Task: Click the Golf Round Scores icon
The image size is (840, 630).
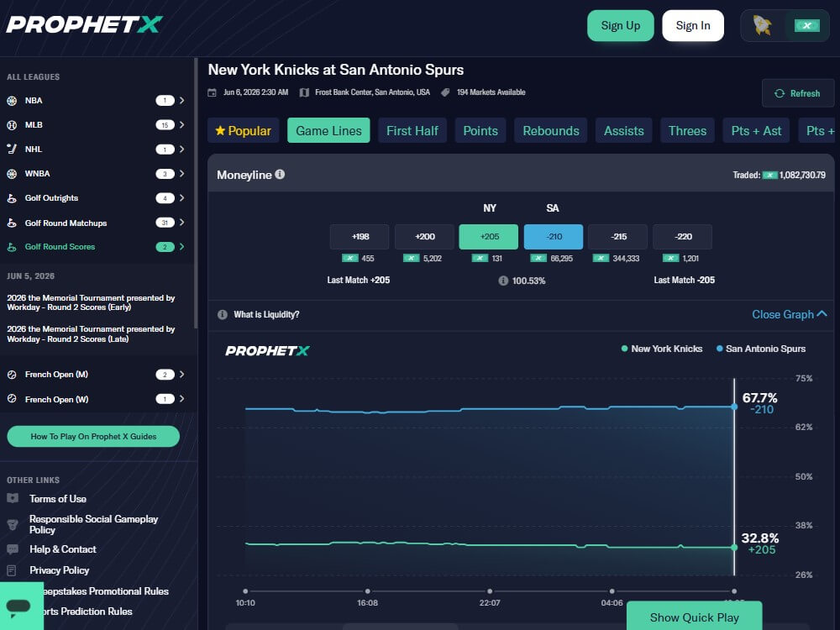Action: pos(12,247)
